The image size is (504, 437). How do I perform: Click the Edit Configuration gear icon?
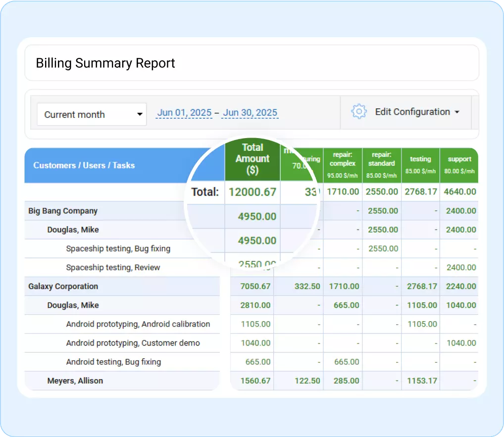pos(358,112)
